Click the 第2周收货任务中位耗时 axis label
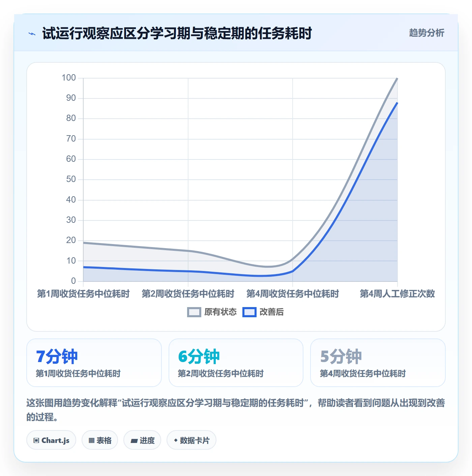This screenshot has height=476, width=472. tap(188, 294)
